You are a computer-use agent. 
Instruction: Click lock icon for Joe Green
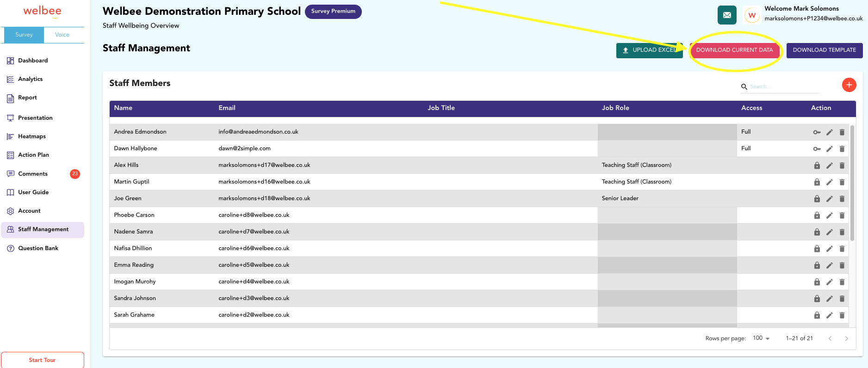tap(817, 199)
